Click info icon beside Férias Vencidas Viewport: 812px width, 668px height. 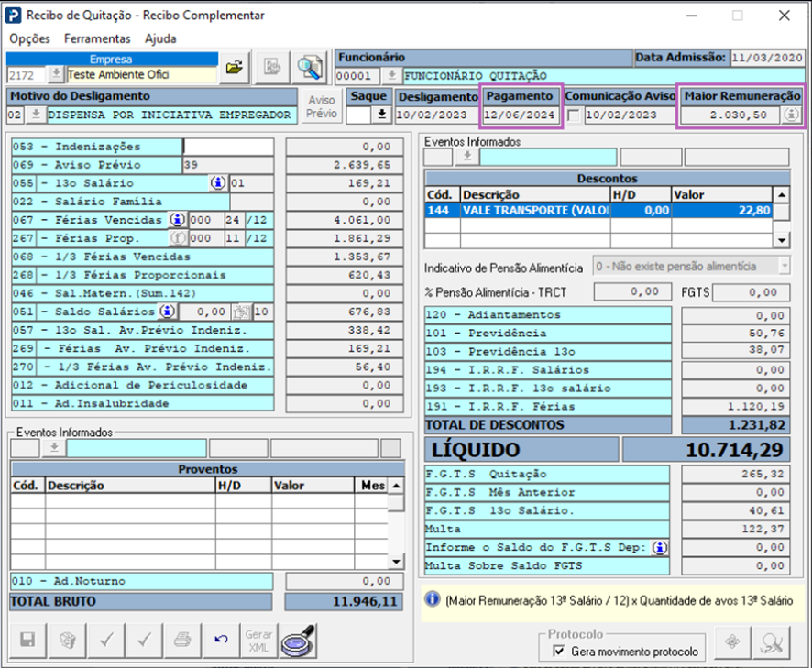(x=175, y=219)
